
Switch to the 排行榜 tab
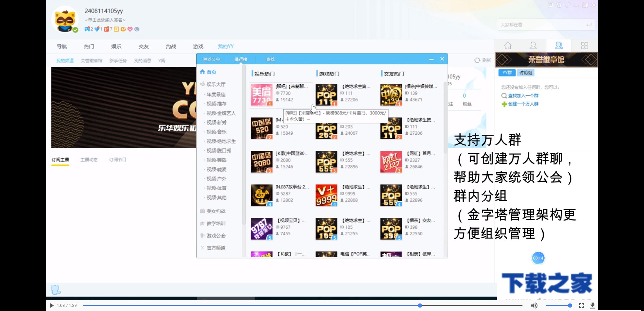coord(241,59)
